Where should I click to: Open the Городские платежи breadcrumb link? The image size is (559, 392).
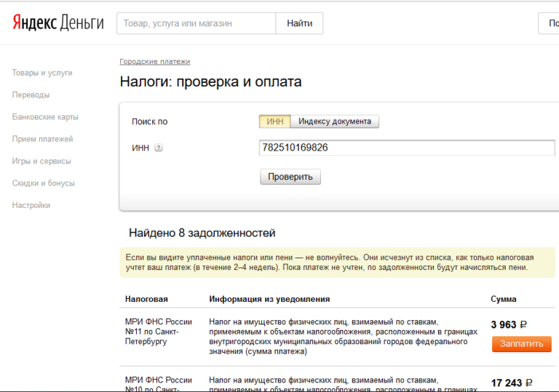pos(155,62)
